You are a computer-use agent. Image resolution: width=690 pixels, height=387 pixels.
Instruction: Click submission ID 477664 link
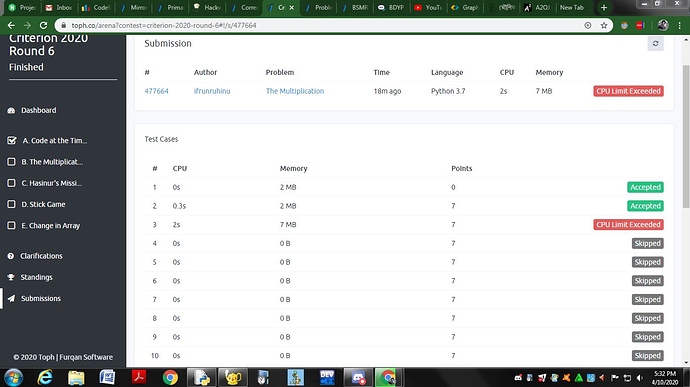click(157, 91)
